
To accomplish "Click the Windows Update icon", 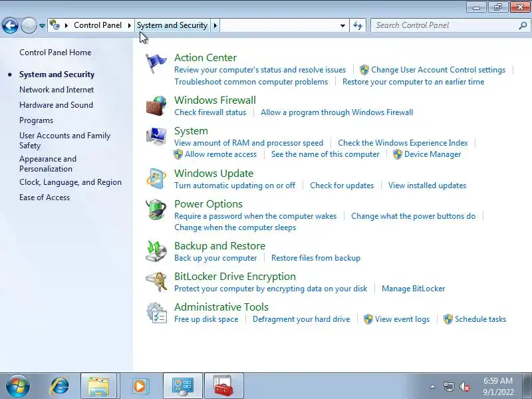I will point(156,178).
